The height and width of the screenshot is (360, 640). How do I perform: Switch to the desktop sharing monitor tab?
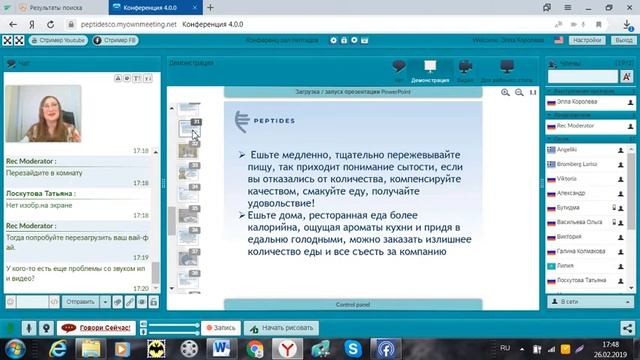point(507,71)
